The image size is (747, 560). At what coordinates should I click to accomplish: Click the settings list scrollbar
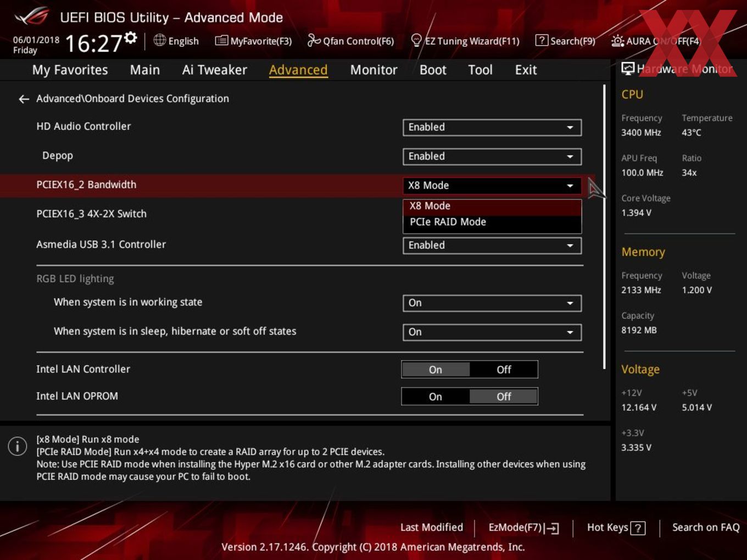pyautogui.click(x=604, y=226)
